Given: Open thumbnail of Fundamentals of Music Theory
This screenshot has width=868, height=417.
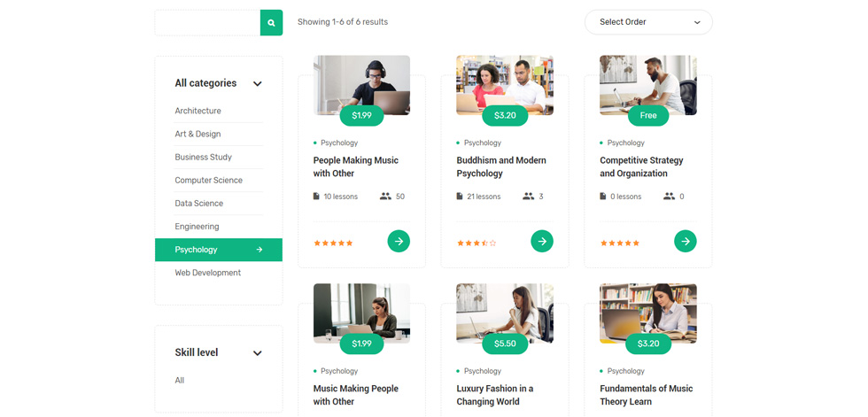Looking at the screenshot, I should click(x=648, y=313).
